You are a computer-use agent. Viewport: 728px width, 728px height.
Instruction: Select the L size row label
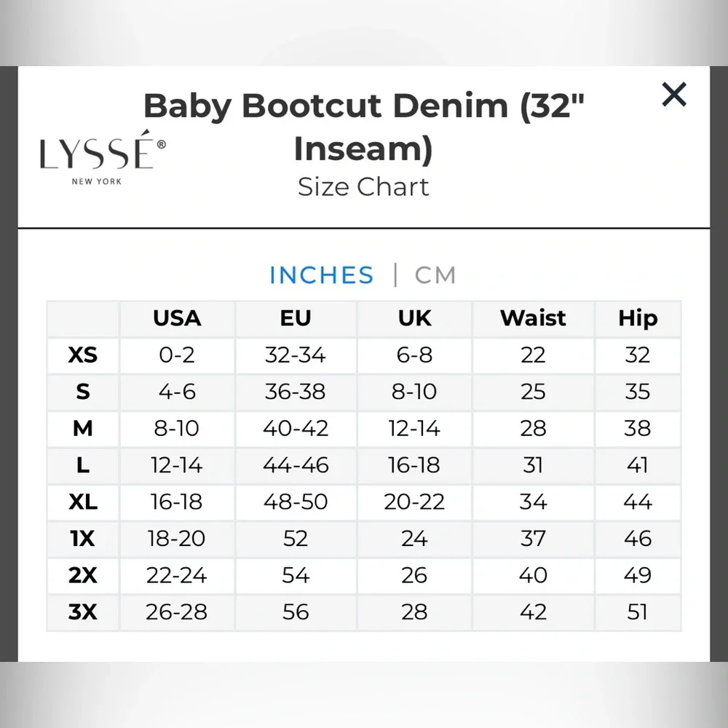coord(82,465)
